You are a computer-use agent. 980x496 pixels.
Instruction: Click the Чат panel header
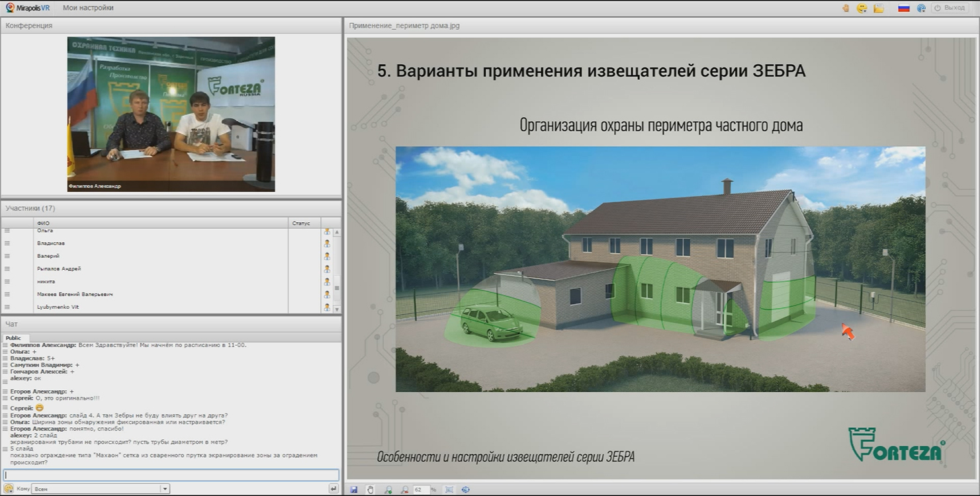(171, 324)
